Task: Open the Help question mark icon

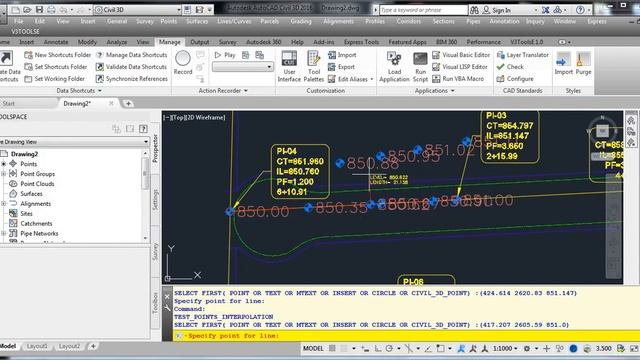Action: pyautogui.click(x=580, y=10)
